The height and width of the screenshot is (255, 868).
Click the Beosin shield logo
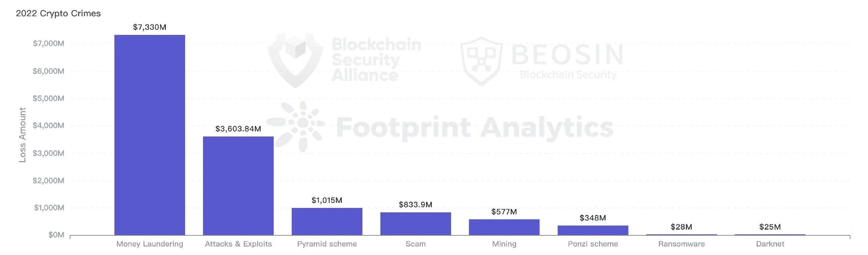point(482,61)
